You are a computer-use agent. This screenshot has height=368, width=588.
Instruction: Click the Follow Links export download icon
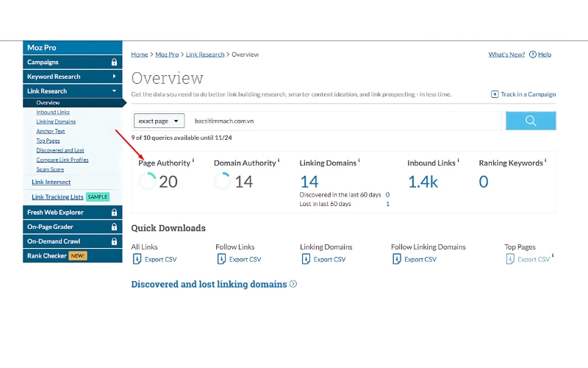(221, 259)
